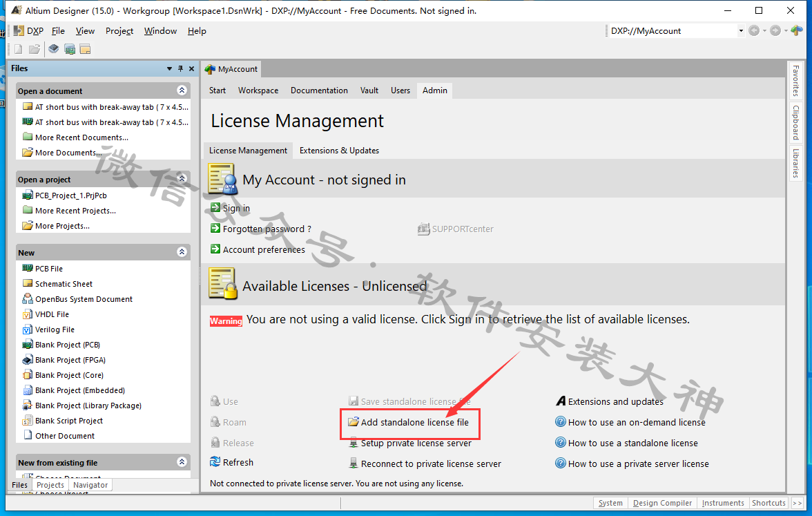Click the home page signpost icon
The width and height of the screenshot is (812, 516).
797,30
